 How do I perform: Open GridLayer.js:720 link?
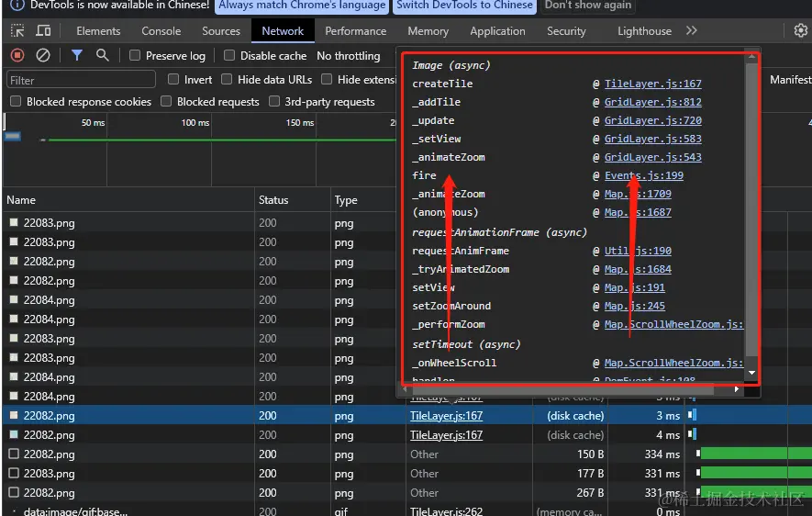coord(652,120)
